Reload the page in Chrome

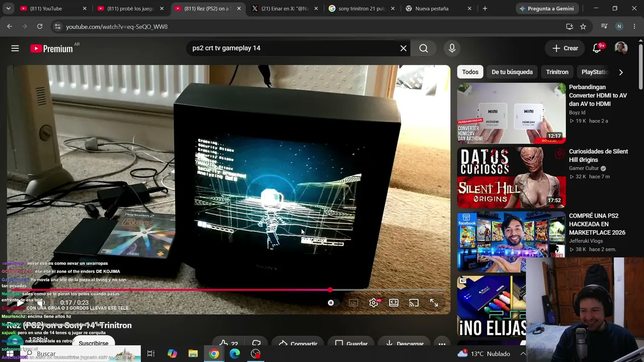point(40,27)
